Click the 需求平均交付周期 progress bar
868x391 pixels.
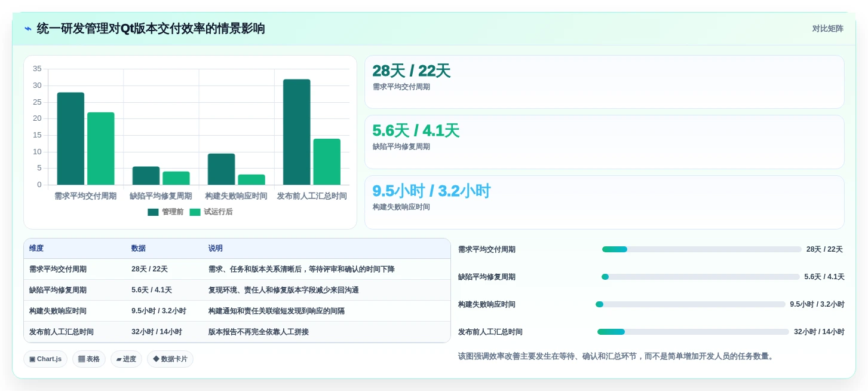(x=701, y=249)
